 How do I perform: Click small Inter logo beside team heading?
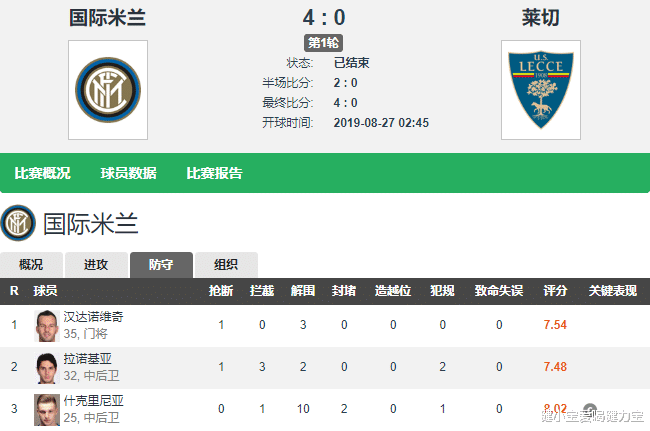click(18, 223)
